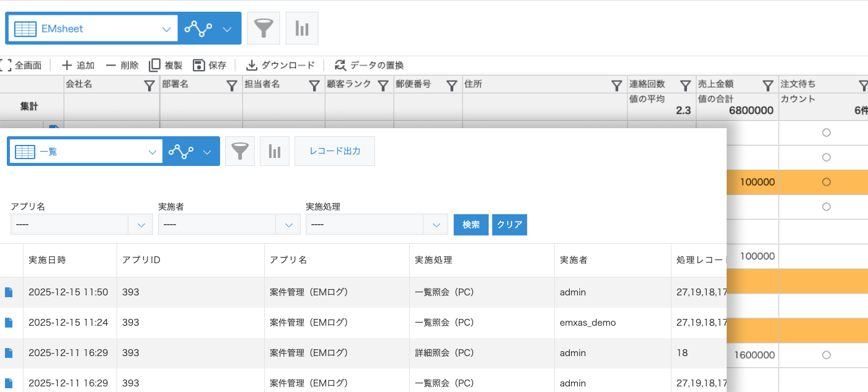The height and width of the screenshot is (392, 868).
Task: Open the filter funnel icon above EMsheet
Action: [263, 28]
